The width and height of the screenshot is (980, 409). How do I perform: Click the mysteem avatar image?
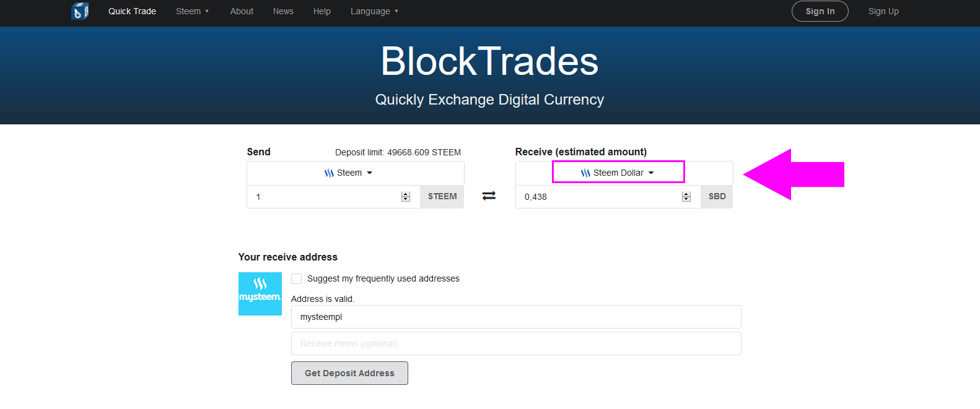[x=260, y=294]
